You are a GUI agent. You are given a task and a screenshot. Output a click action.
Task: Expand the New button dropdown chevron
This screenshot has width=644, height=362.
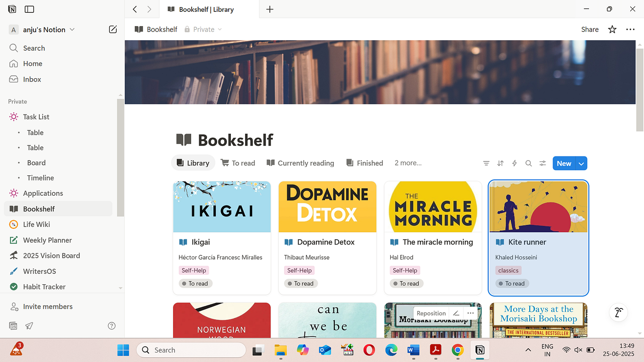pos(581,163)
